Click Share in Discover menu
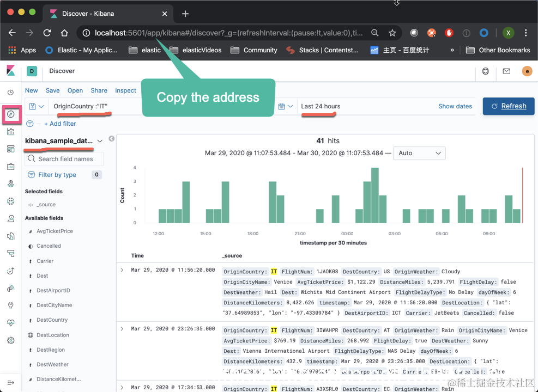Image resolution: width=538 pixels, height=392 pixels. [x=99, y=90]
